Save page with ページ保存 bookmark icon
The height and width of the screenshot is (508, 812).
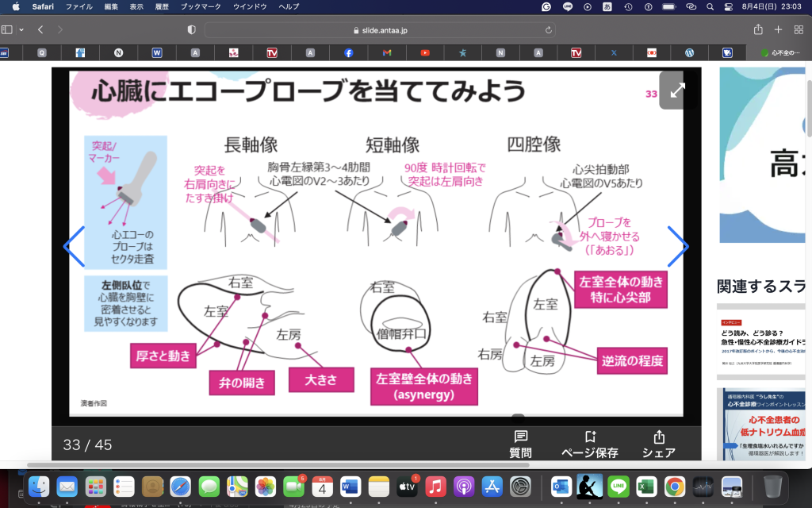tap(589, 437)
